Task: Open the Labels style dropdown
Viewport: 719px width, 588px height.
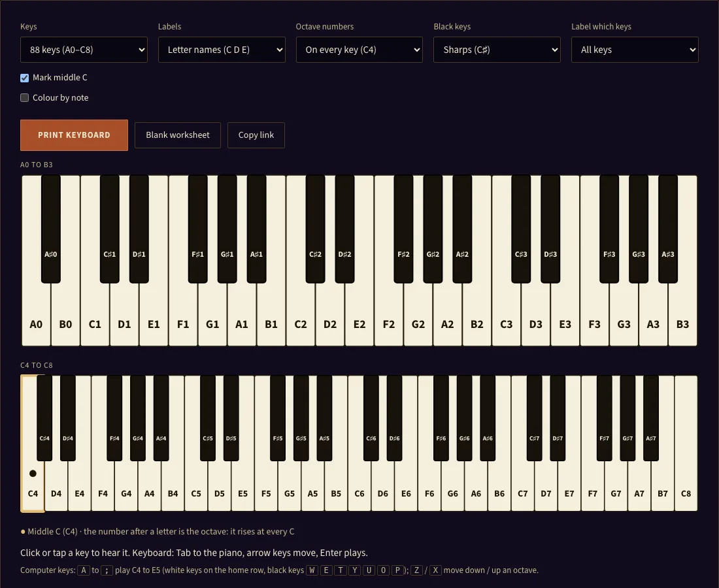Action: click(222, 50)
